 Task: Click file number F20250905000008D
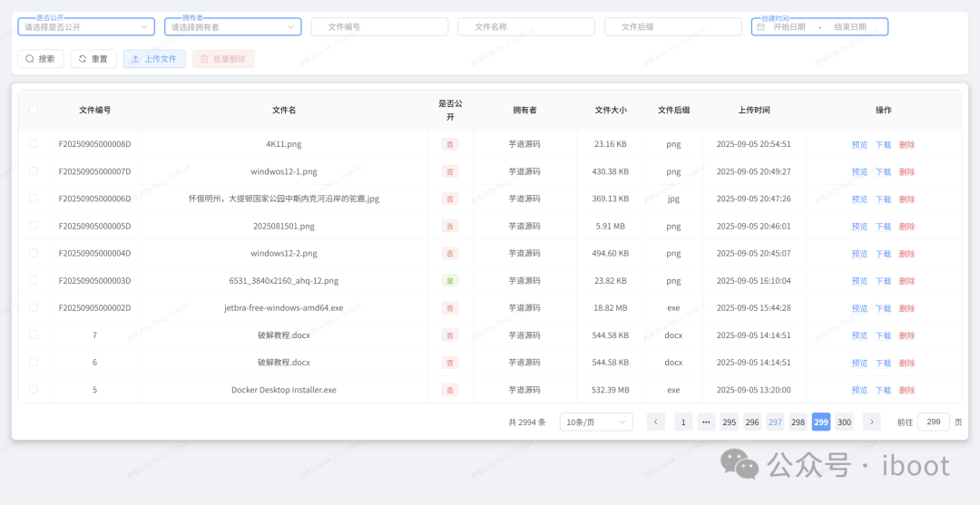(95, 143)
